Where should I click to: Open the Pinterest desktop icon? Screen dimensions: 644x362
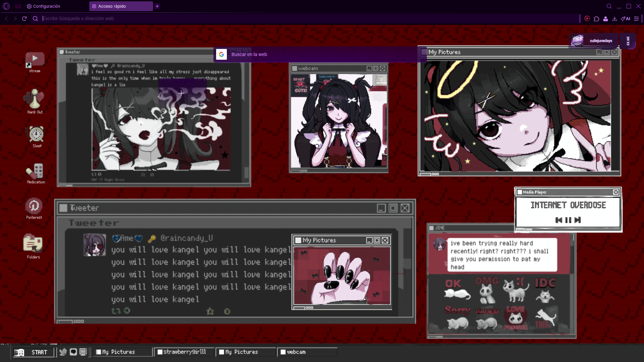tap(34, 208)
